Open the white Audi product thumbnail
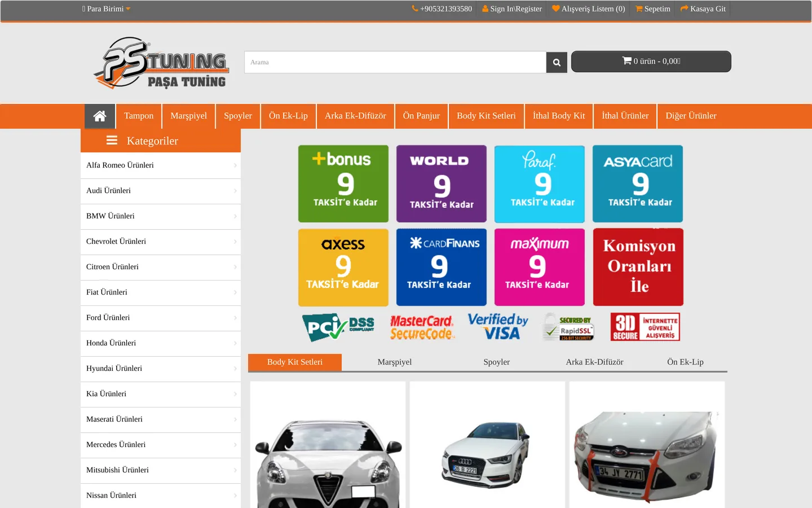The height and width of the screenshot is (508, 812). 487,445
